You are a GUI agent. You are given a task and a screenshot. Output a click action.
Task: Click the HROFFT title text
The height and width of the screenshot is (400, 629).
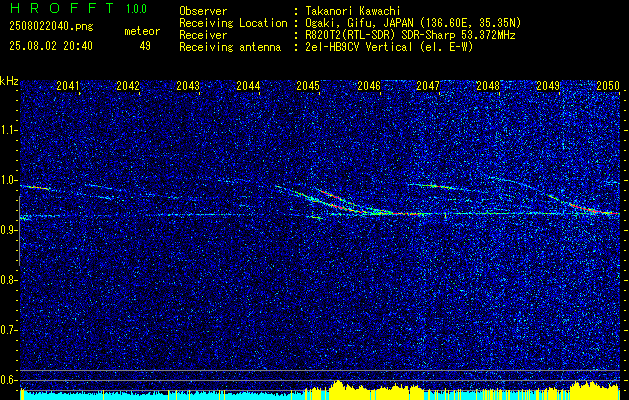(61, 8)
